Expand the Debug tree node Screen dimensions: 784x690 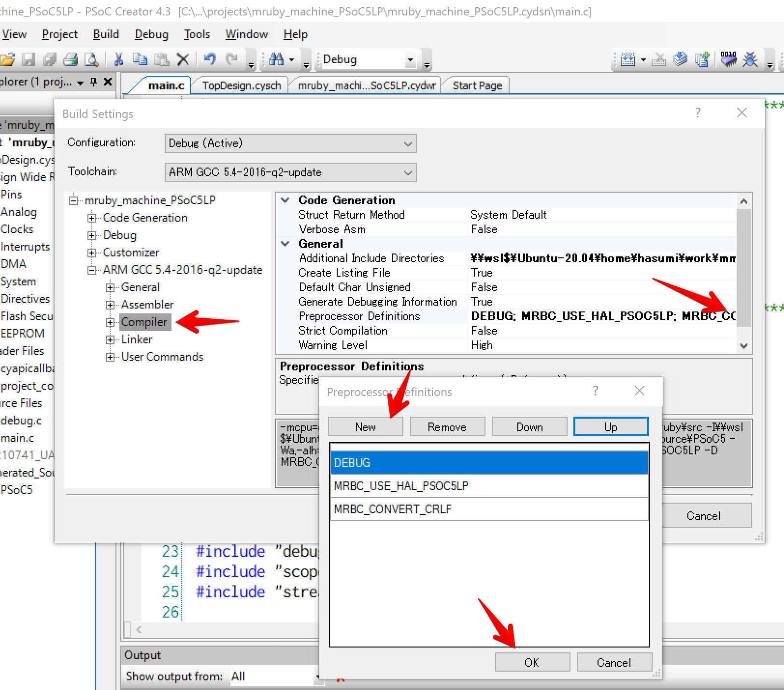coord(92,236)
